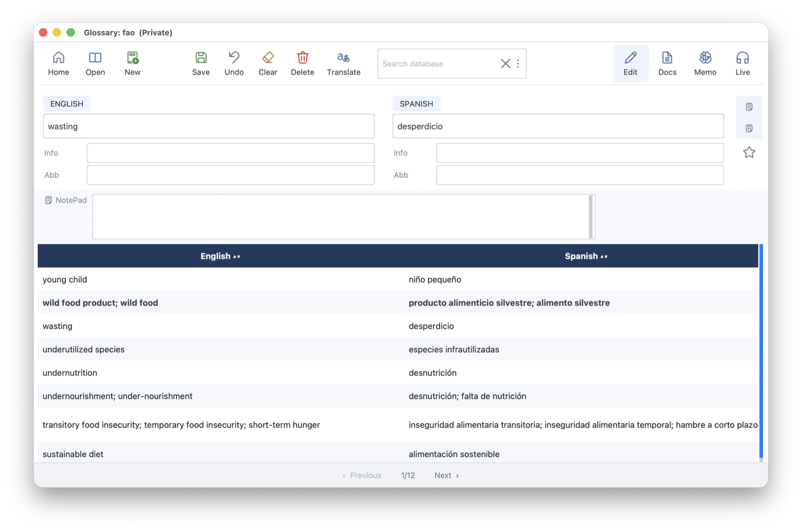The width and height of the screenshot is (802, 532).
Task: Click the SPANISH language label
Action: (416, 104)
